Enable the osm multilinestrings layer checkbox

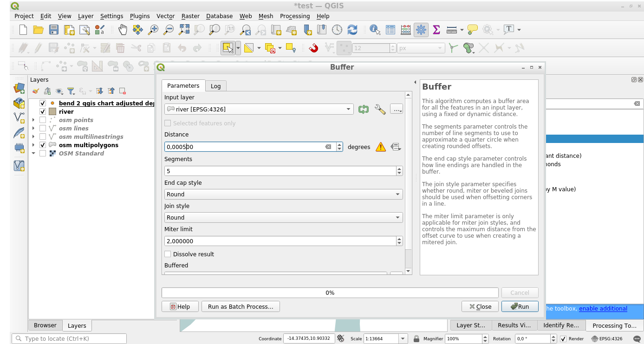click(43, 136)
